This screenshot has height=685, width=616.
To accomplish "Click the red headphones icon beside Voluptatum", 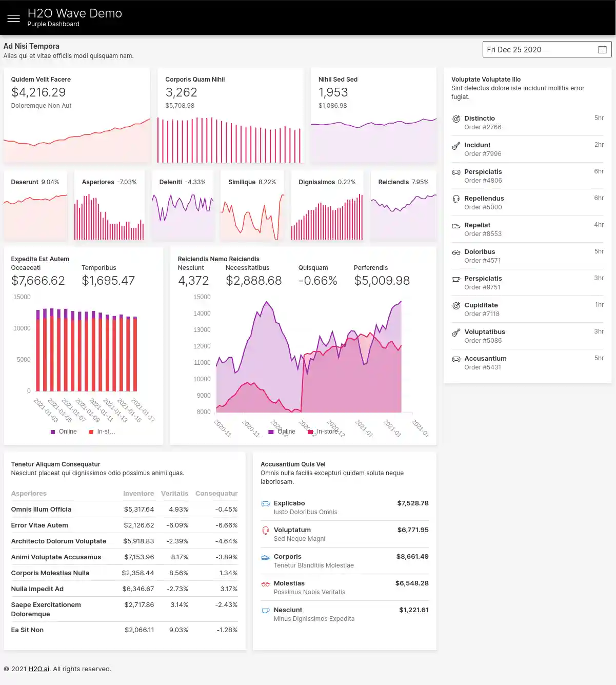I will 266,530.
